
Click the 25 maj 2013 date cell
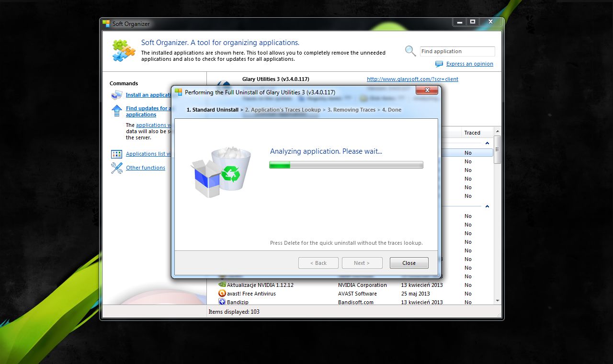click(x=416, y=294)
